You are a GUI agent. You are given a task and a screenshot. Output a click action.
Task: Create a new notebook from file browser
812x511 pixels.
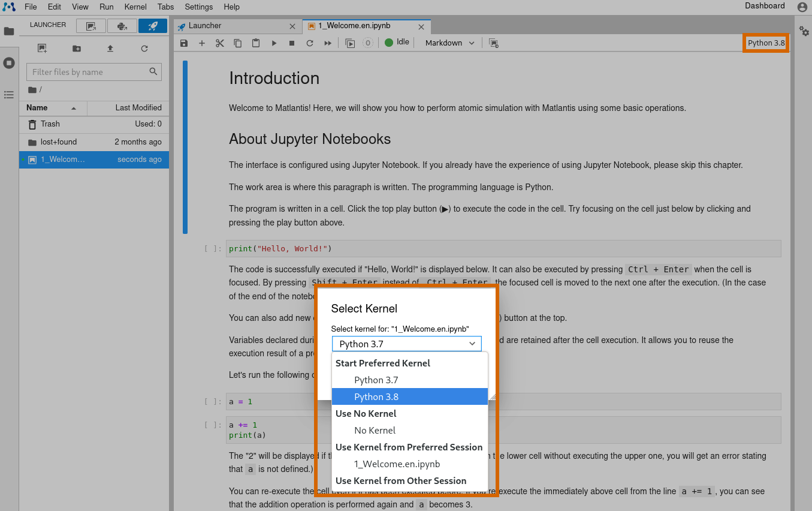(42, 49)
